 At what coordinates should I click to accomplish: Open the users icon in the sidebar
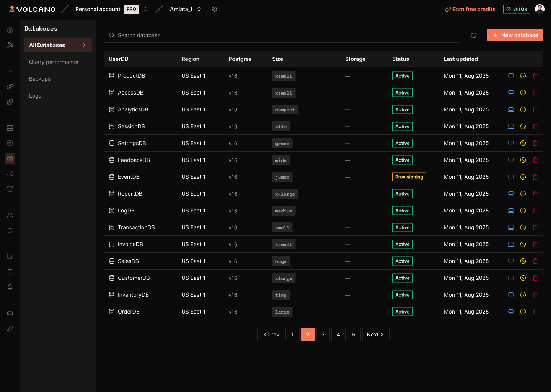[x=10, y=215]
